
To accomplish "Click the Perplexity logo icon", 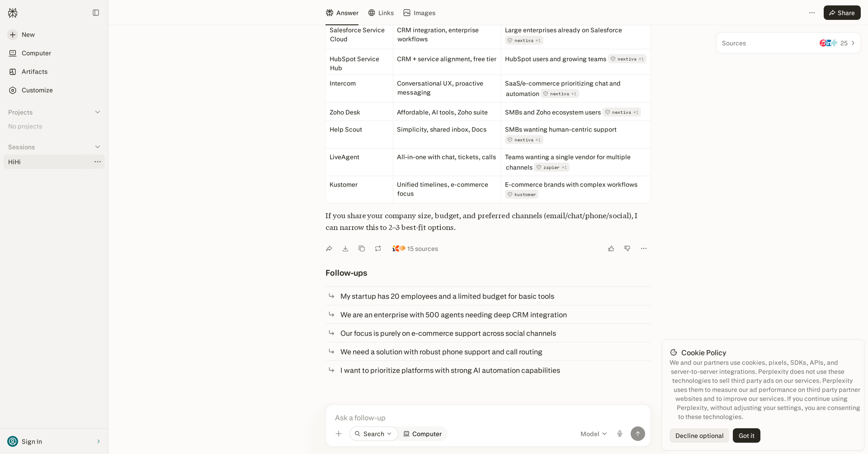I will click(13, 13).
